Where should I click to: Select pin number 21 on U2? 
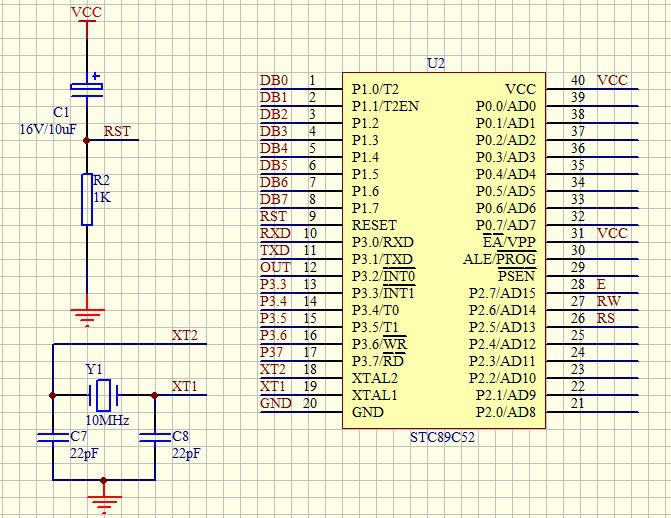tap(578, 403)
